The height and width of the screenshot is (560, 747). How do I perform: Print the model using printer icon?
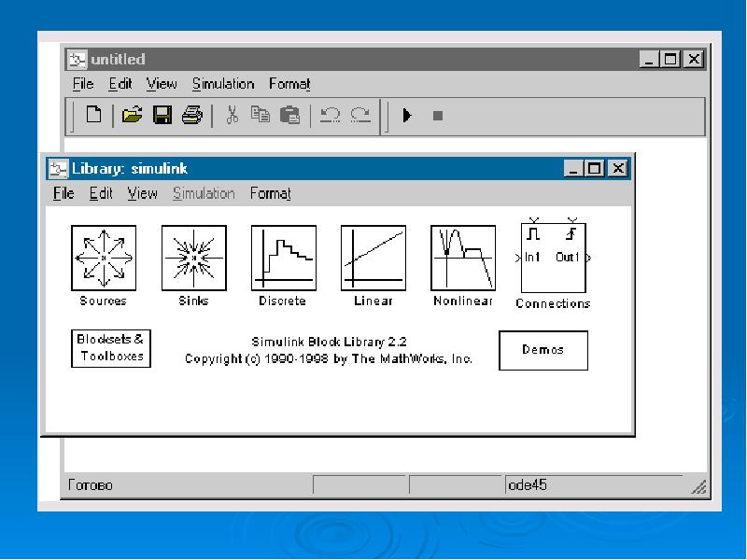[191, 115]
